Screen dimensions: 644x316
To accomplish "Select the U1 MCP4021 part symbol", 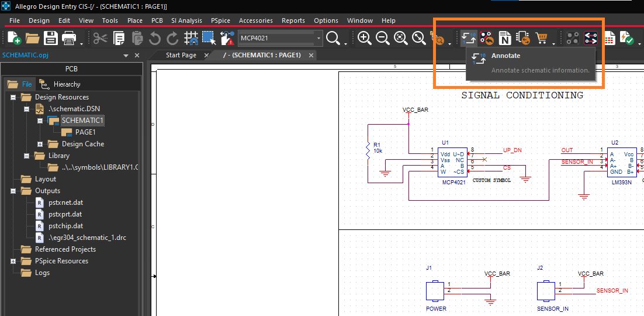I will coord(453,162).
